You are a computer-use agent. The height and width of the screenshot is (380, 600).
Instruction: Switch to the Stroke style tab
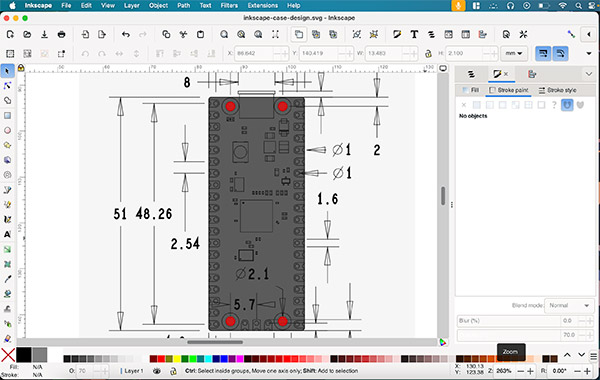pos(557,90)
